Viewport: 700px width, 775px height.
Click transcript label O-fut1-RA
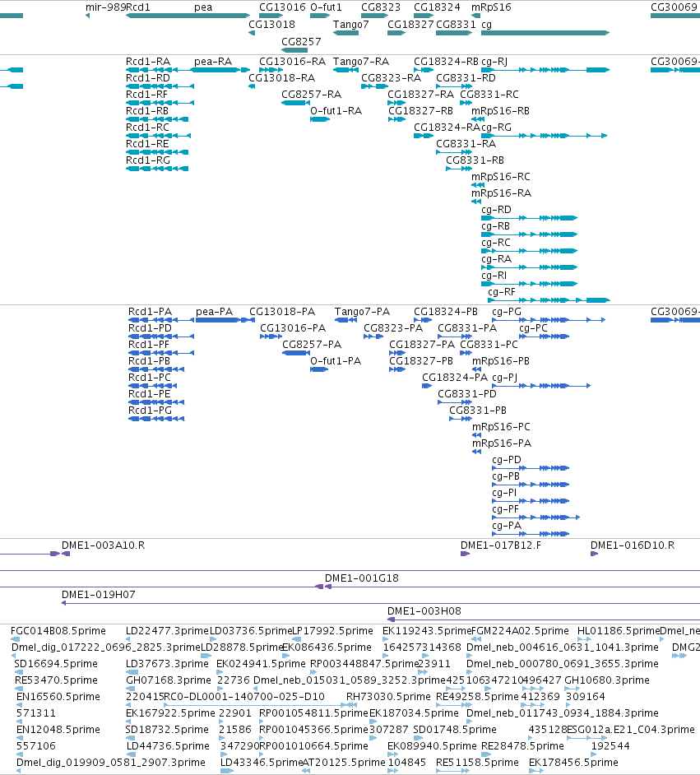pyautogui.click(x=336, y=111)
